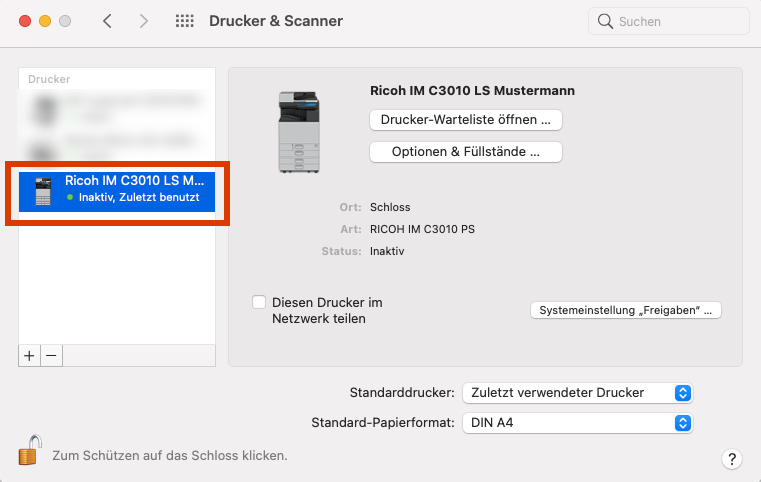761x482 pixels.
Task: Click Optionen & Füllstände button
Action: [x=466, y=152]
